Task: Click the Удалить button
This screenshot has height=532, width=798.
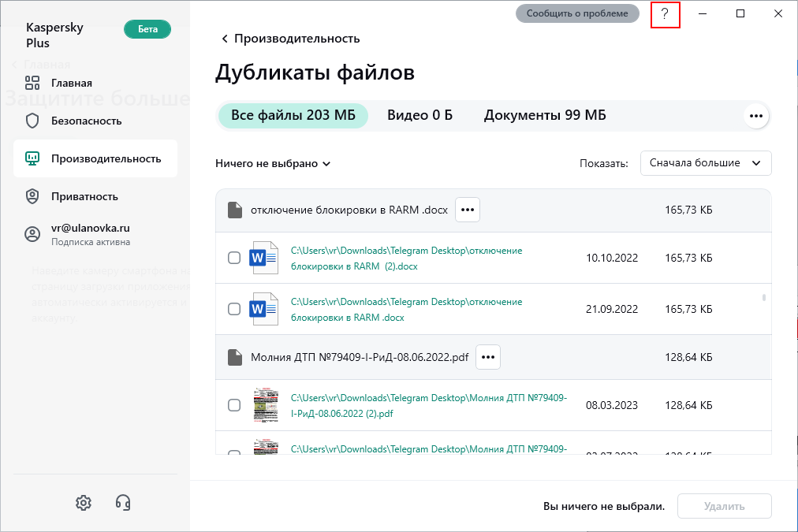Action: [724, 506]
